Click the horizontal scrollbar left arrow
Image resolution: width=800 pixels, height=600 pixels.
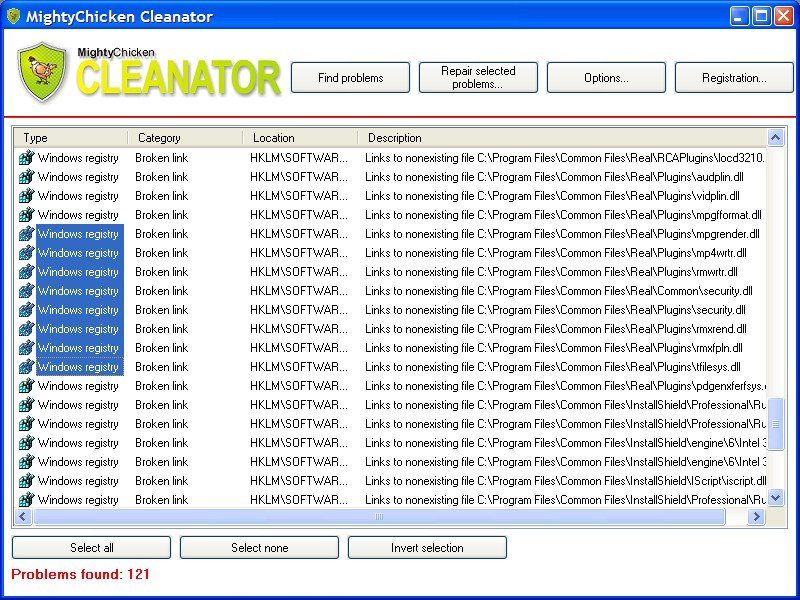[22, 517]
